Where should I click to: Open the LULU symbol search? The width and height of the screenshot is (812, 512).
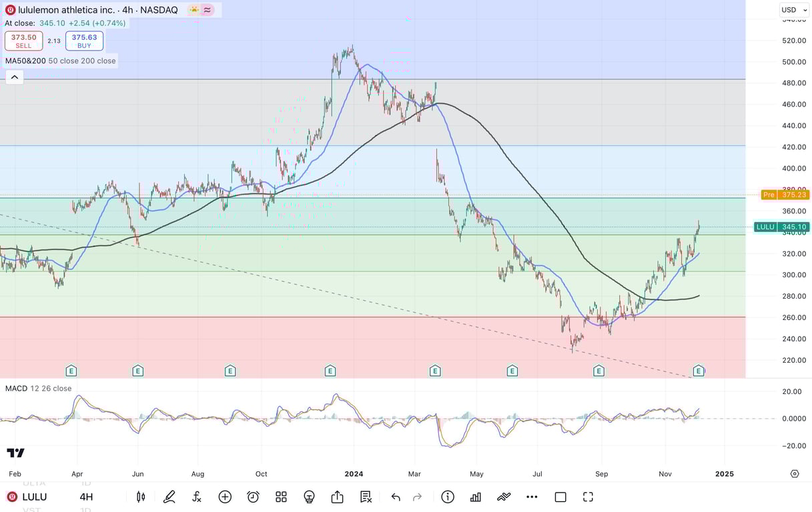coord(35,497)
